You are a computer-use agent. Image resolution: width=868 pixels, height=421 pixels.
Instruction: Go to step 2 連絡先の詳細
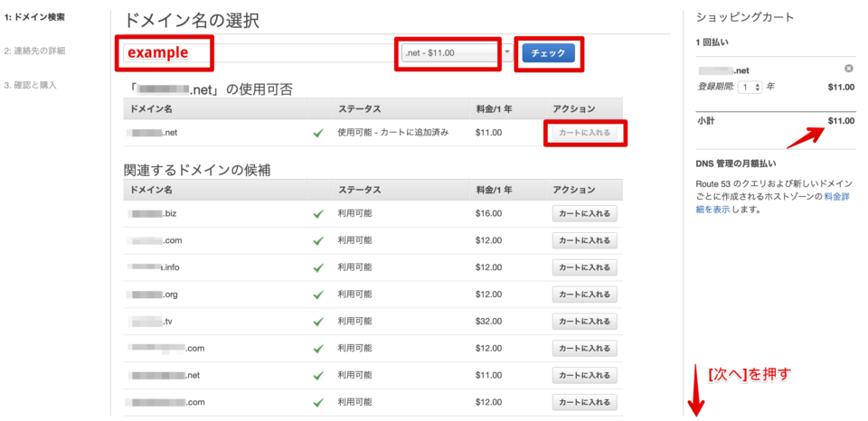click(x=34, y=51)
